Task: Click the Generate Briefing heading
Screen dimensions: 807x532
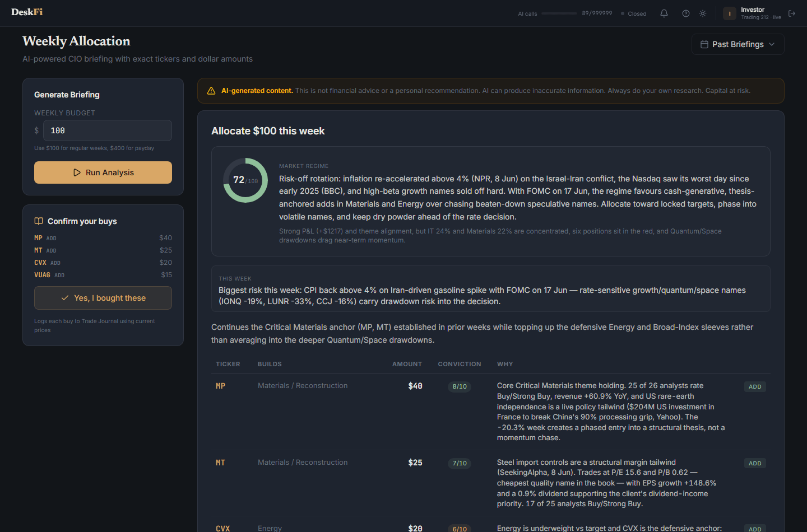Action: coord(67,95)
